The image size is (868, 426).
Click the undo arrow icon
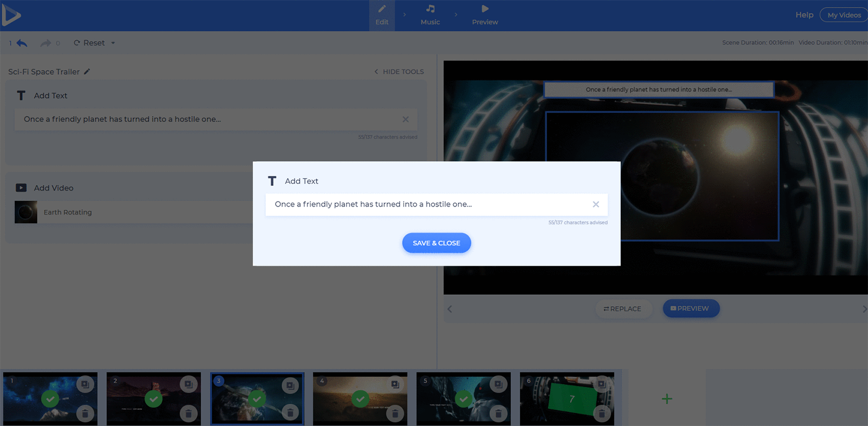pyautogui.click(x=22, y=43)
